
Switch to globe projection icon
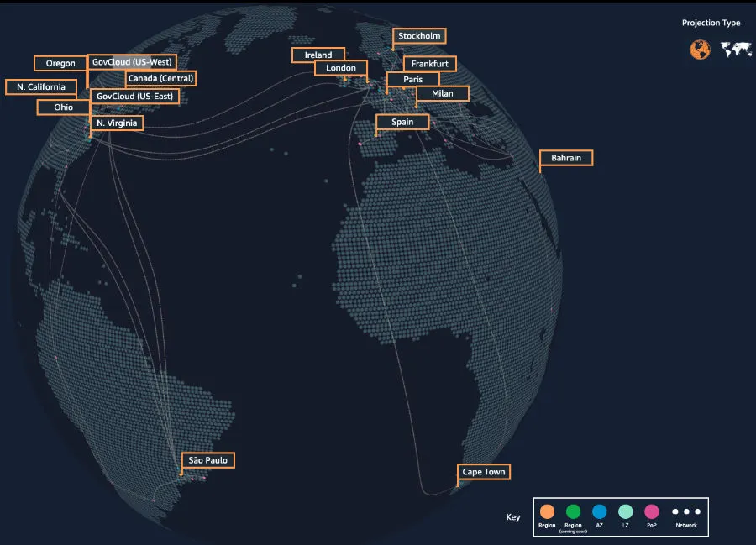(700, 50)
